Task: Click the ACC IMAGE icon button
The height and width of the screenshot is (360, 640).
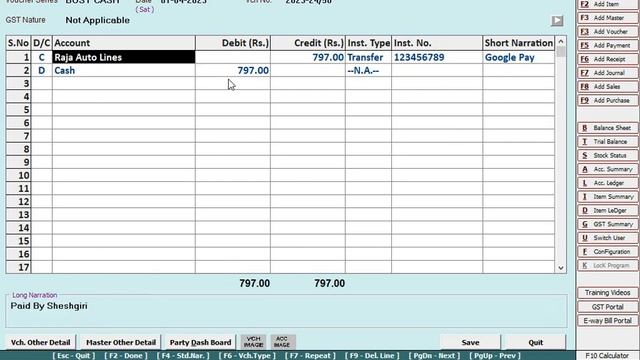Action: point(282,342)
